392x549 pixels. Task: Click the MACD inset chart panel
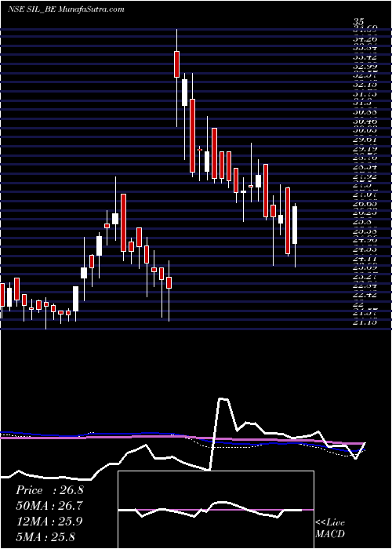pyautogui.click(x=216, y=510)
